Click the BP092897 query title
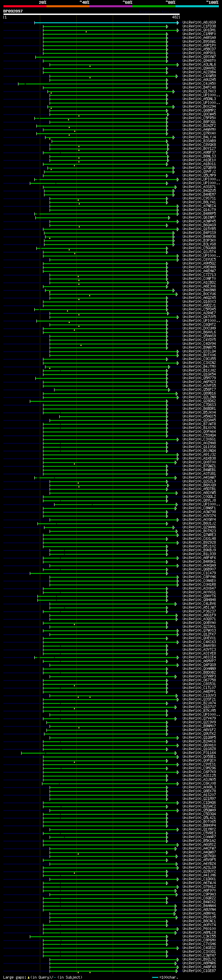This screenshot has height=980, width=222. pyautogui.click(x=13, y=11)
